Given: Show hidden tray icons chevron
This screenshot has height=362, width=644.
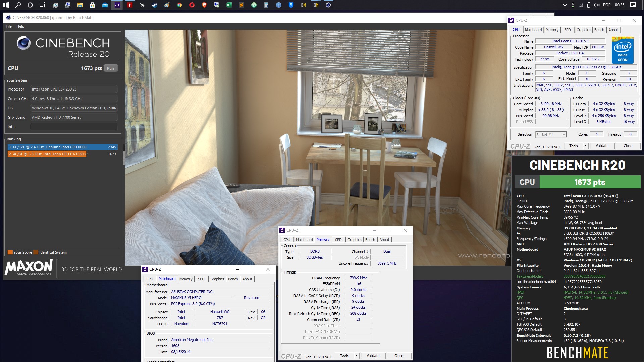Looking at the screenshot, I should coord(565,5).
